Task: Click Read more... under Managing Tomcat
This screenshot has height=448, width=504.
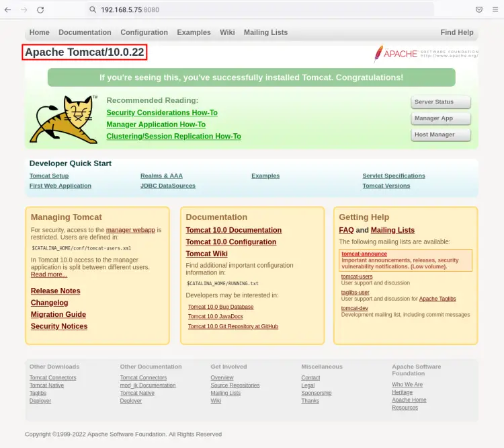Action: click(x=49, y=274)
